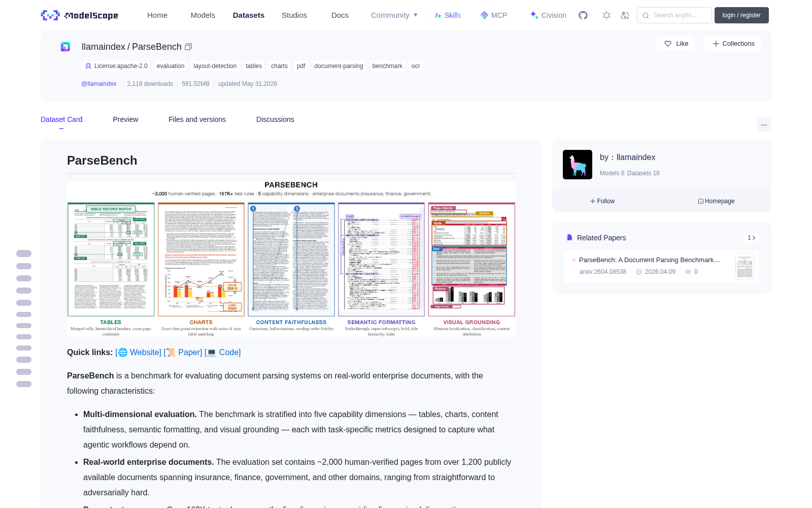The image size is (812, 508).
Task: Open the MCP link
Action: pyautogui.click(x=494, y=15)
